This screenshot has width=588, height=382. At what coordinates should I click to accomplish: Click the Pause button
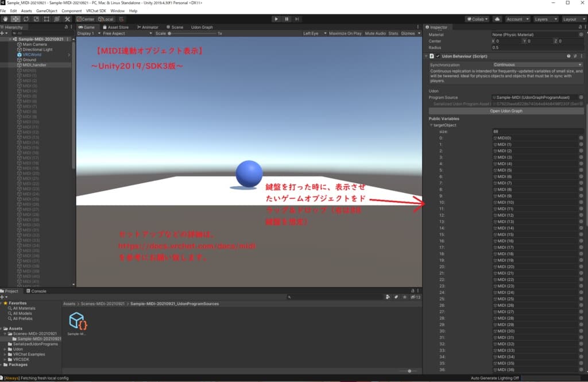(x=287, y=19)
